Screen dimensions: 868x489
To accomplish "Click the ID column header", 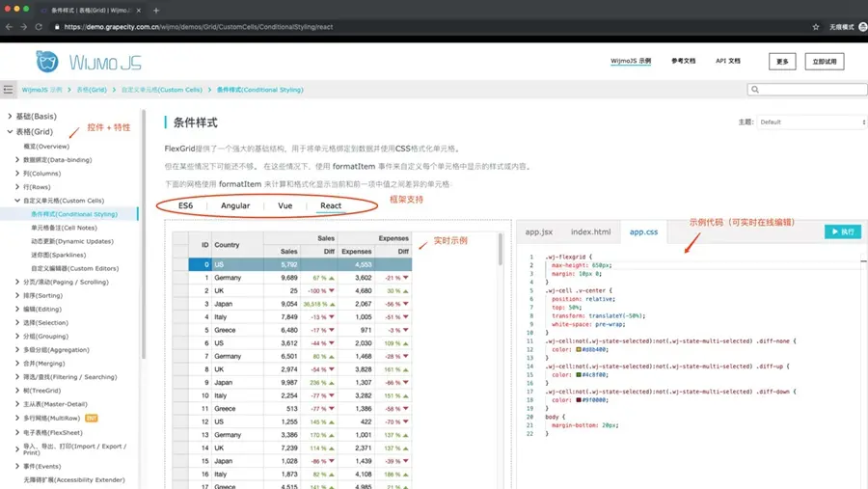I will [x=200, y=245].
